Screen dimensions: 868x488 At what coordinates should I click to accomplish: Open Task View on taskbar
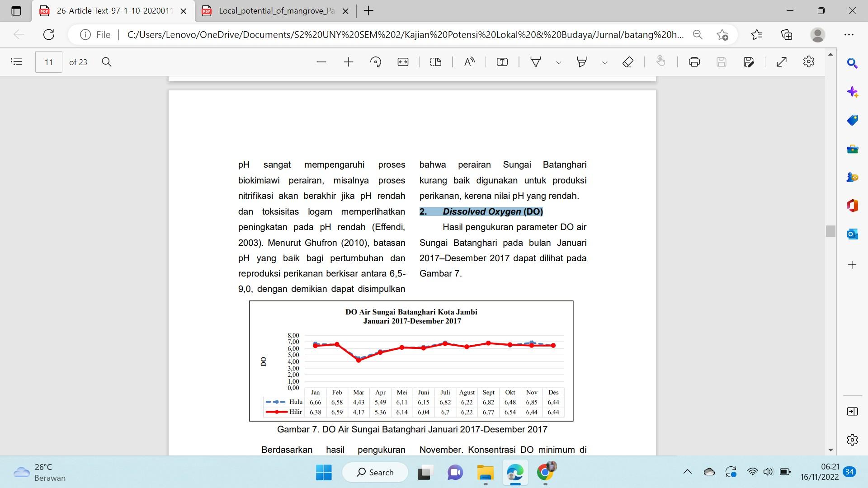tap(424, 472)
